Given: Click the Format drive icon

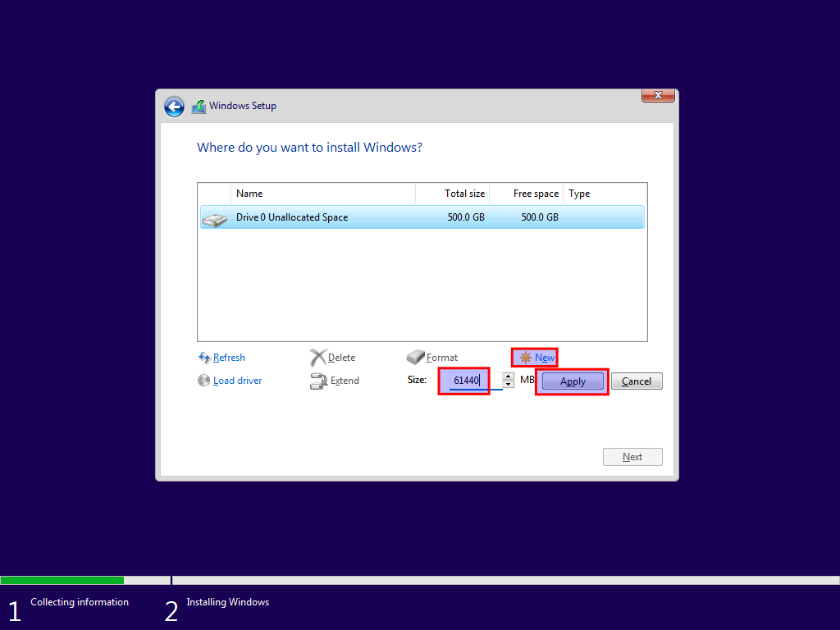Looking at the screenshot, I should tap(415, 357).
